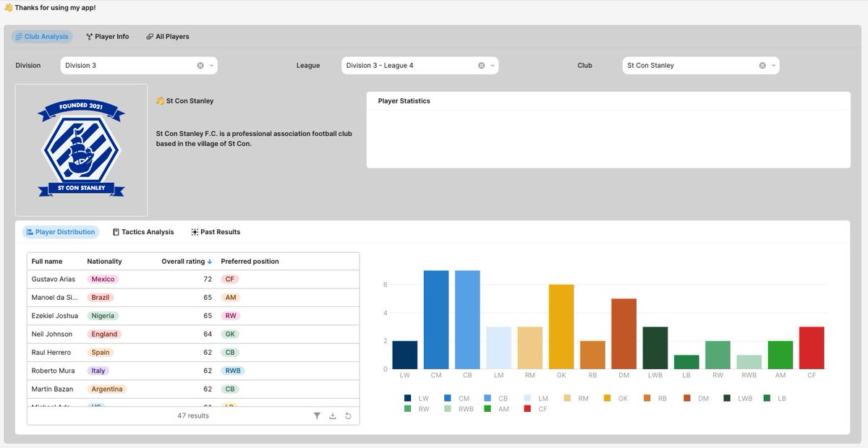Click the GK position tag for Neil Johnson
The image size is (868, 448).
(x=230, y=334)
